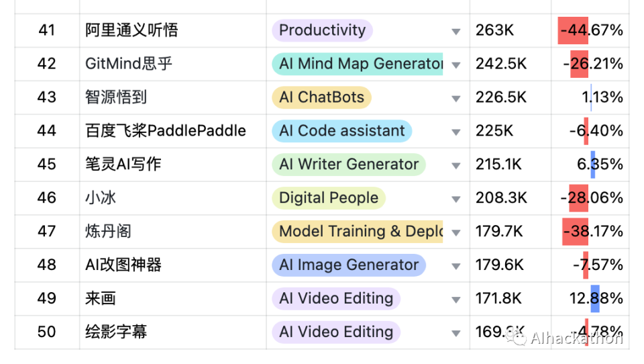Select the AI Code assistant tag
Image resolution: width=644 pixels, height=364 pixels.
tap(341, 131)
